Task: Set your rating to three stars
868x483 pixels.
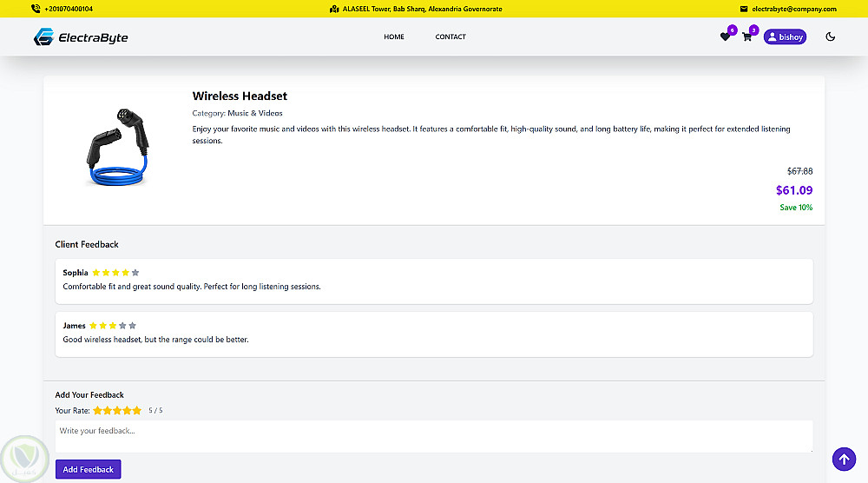Action: [x=117, y=411]
